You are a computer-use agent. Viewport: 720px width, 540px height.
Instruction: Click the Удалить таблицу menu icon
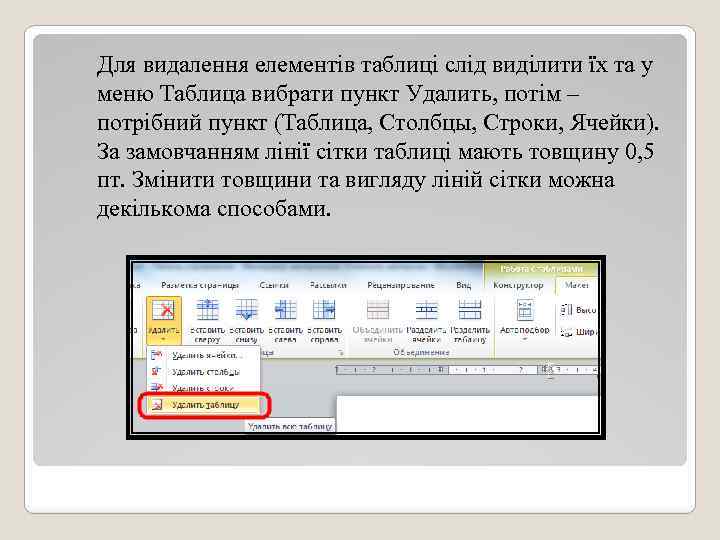click(x=157, y=405)
